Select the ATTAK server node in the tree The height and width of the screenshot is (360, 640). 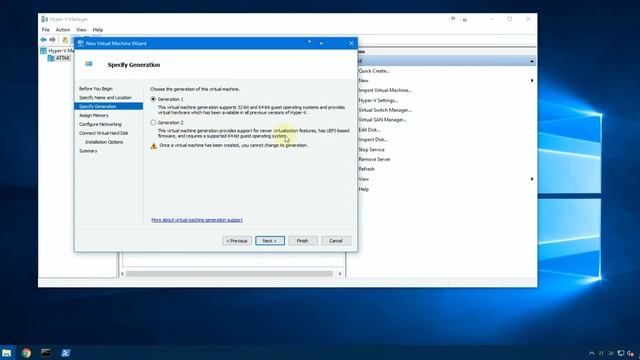point(59,58)
